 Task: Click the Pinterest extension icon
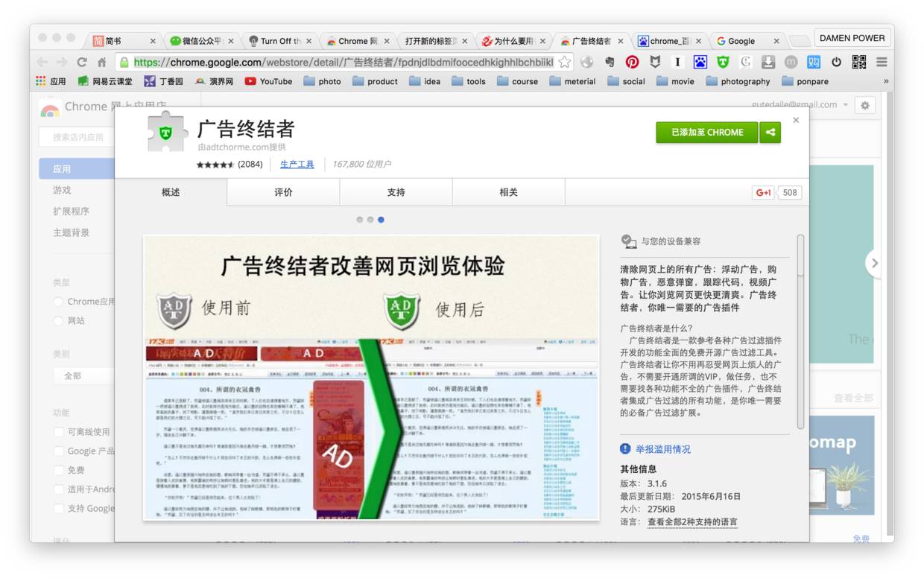click(x=632, y=63)
